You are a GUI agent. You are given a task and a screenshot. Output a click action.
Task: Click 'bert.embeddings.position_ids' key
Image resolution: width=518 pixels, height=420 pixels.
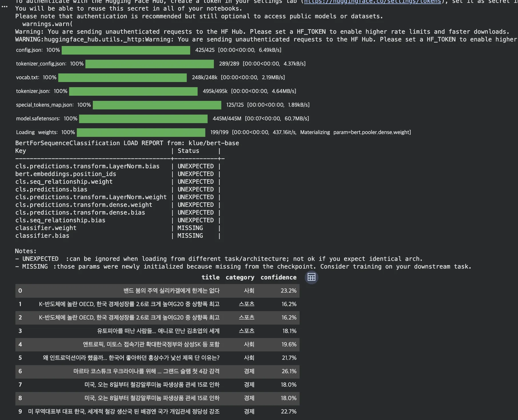point(66,174)
